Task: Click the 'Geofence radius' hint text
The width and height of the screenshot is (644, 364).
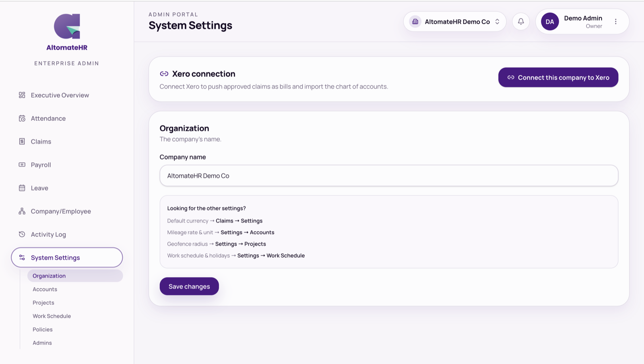Action: pos(187,244)
